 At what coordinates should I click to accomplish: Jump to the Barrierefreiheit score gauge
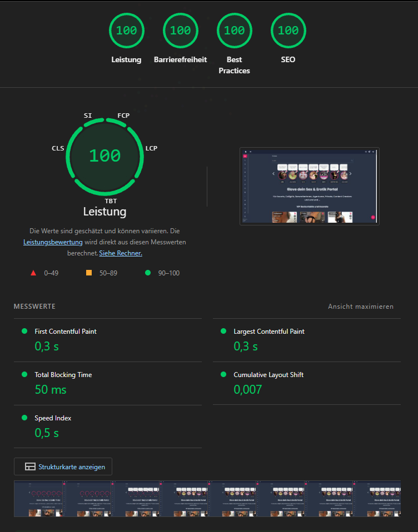click(x=180, y=31)
